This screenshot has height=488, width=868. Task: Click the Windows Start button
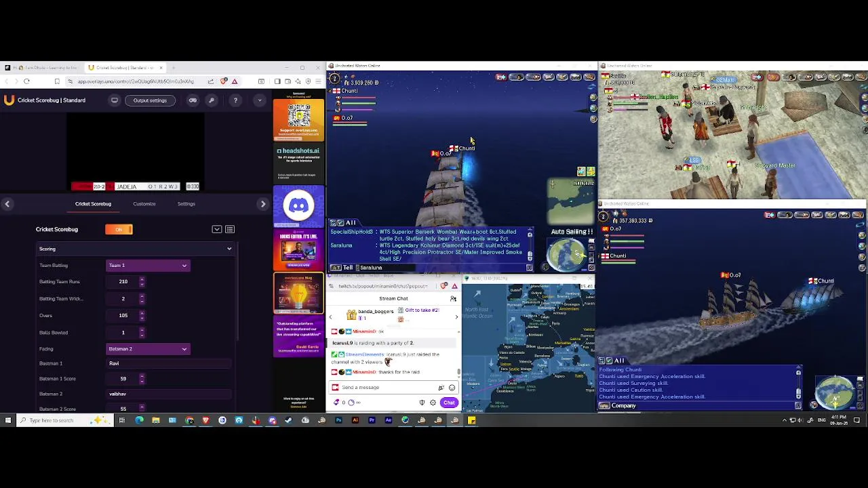pyautogui.click(x=7, y=420)
